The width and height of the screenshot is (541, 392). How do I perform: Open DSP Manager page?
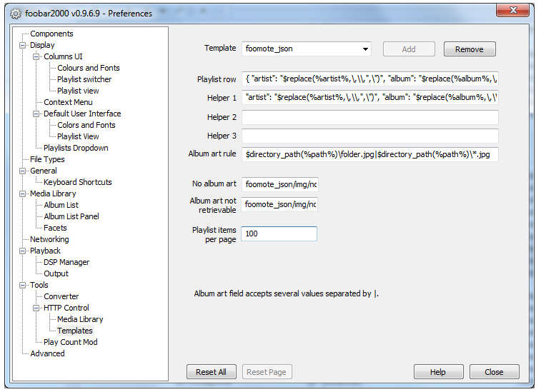point(66,262)
